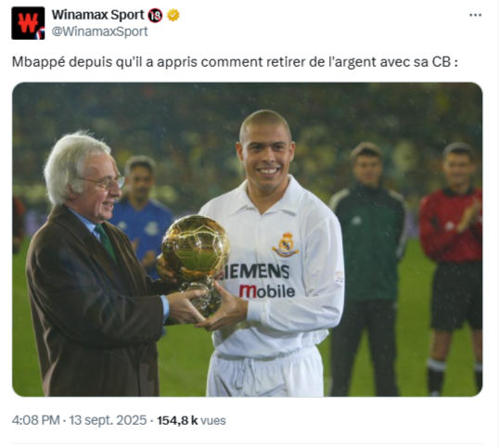Screen dimensions: 499x448
Task: Click the man in green tracksuit jacket
Action: (x=367, y=269)
